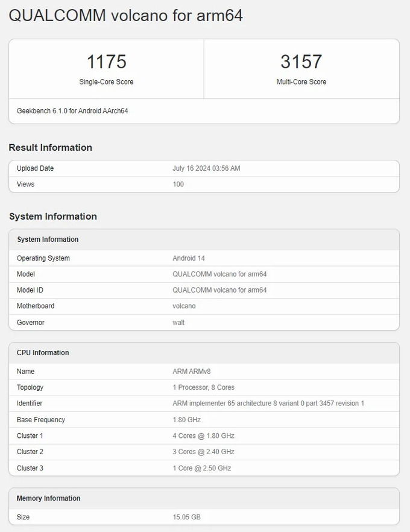
Task: Select the Android 14 value
Action: (189, 258)
